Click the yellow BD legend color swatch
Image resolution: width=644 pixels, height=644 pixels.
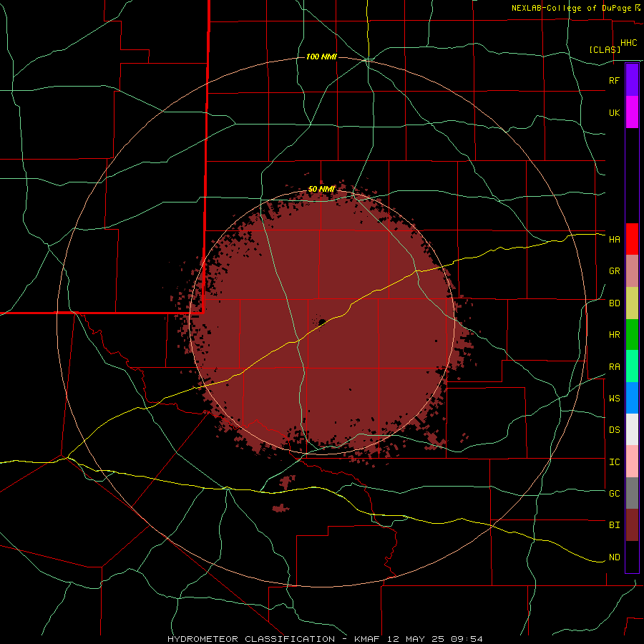point(632,303)
